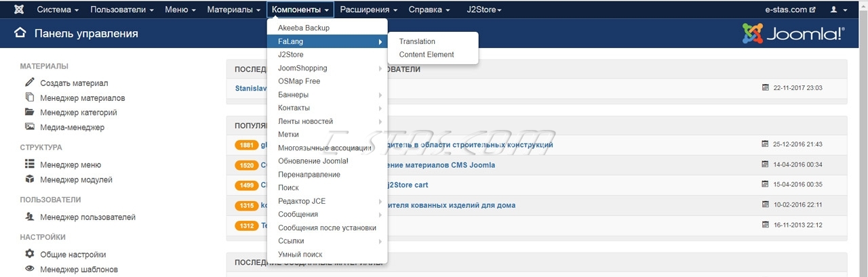Image resolution: width=868 pixels, height=277 pixels.
Task: Click the 1881 hits badge
Action: tap(246, 145)
